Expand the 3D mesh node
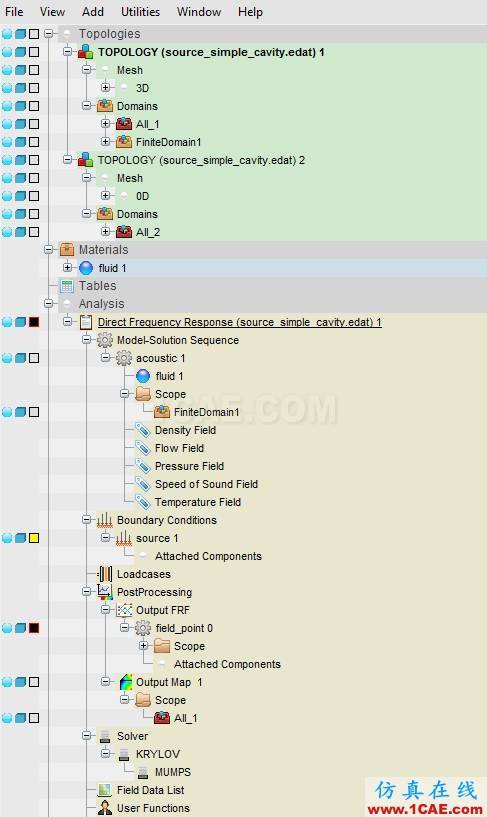Screen dimensions: 487x817 [x=105, y=88]
